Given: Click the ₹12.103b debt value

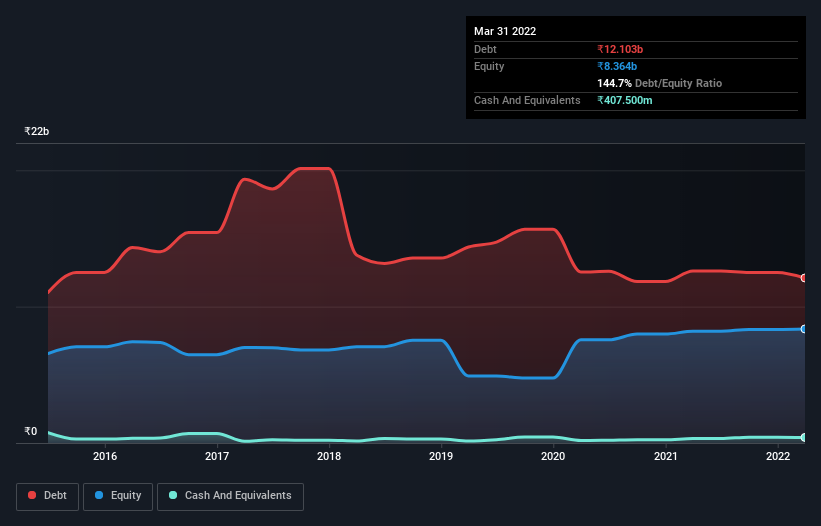Looking at the screenshot, I should [x=620, y=49].
